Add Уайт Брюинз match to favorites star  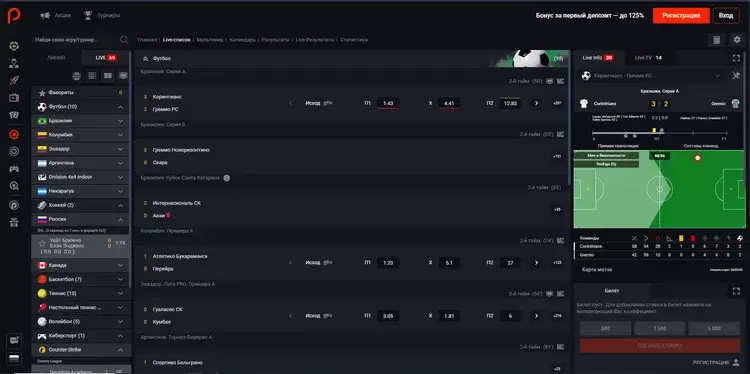tap(42, 243)
